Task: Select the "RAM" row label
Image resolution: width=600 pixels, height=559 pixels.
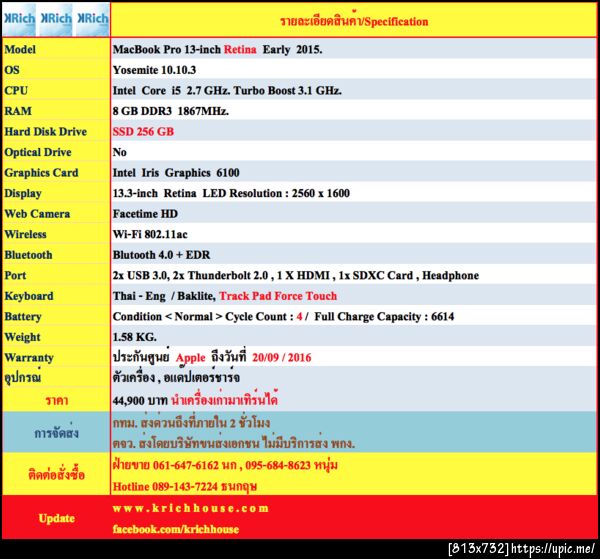Action: [18, 111]
